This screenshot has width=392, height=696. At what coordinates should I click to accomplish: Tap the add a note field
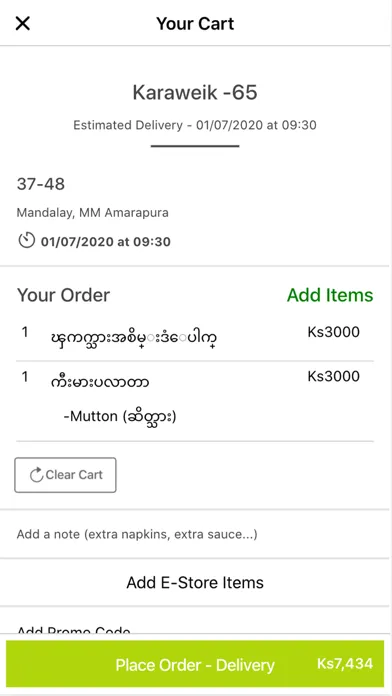195,534
